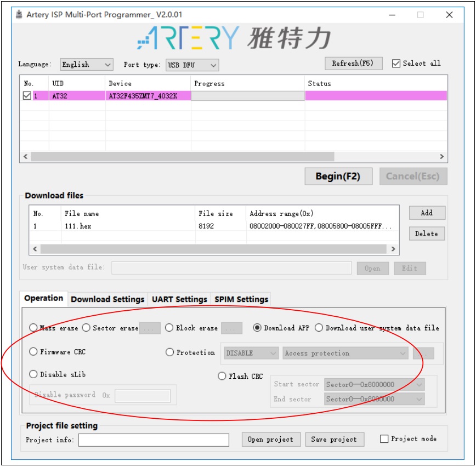Click the Device column header
The image size is (476, 467).
[148, 83]
